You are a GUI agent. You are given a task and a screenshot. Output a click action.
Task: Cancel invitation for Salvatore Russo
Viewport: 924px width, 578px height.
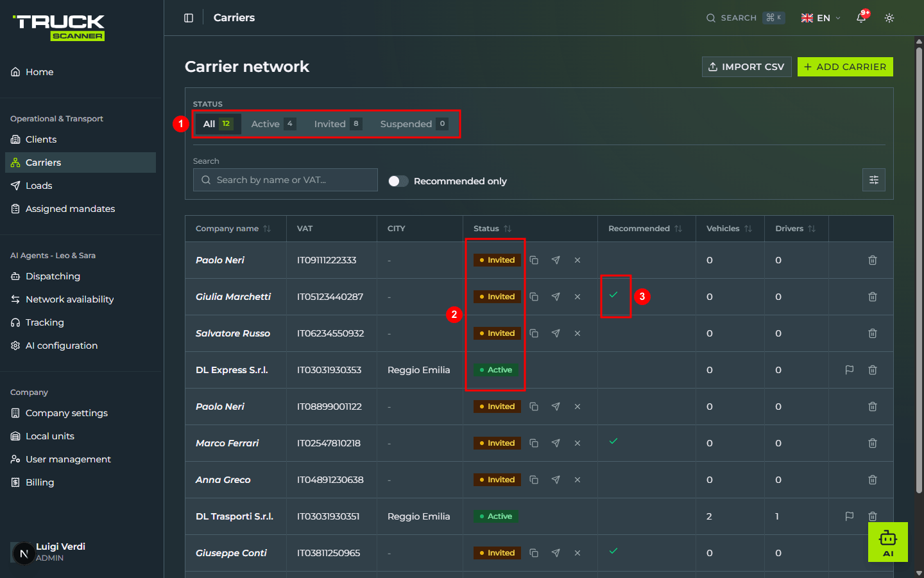pos(577,333)
